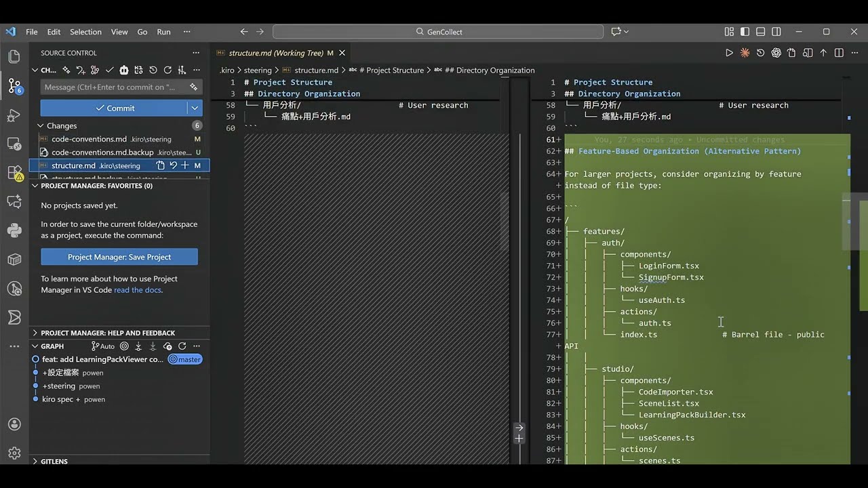Go back with the left arrow navigation
Image resolution: width=868 pixels, height=488 pixels.
coord(244,32)
